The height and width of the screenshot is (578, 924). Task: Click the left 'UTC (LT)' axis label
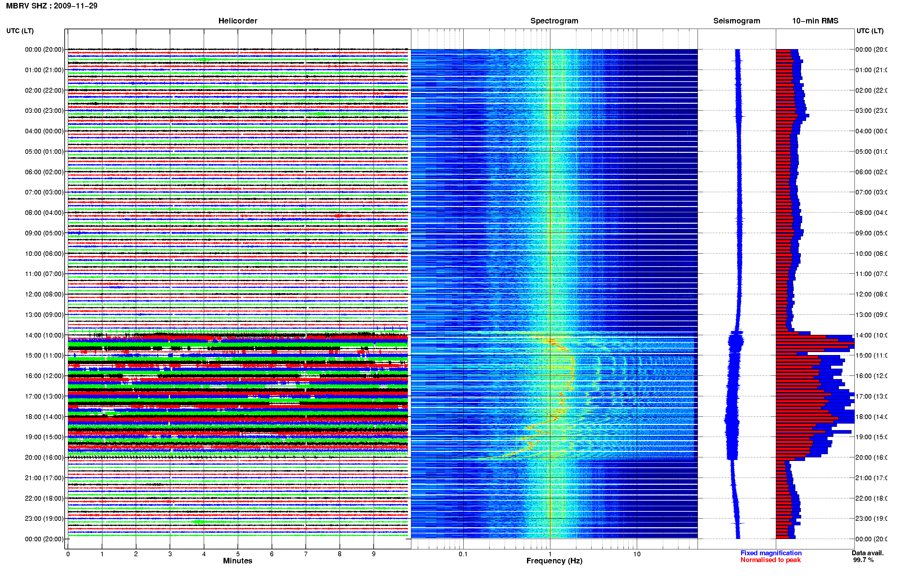[20, 31]
